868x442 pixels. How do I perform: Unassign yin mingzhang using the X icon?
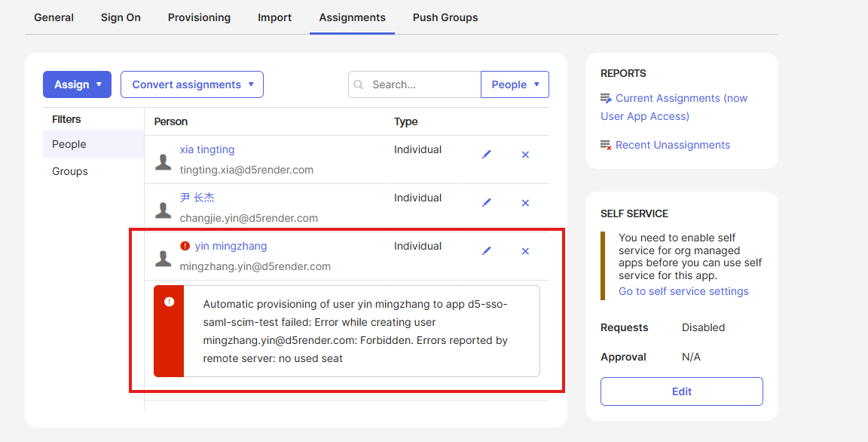tap(525, 251)
